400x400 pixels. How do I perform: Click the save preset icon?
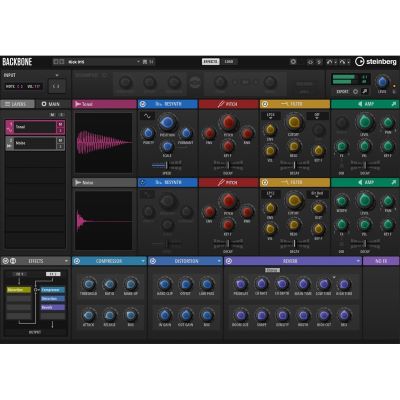(145, 62)
